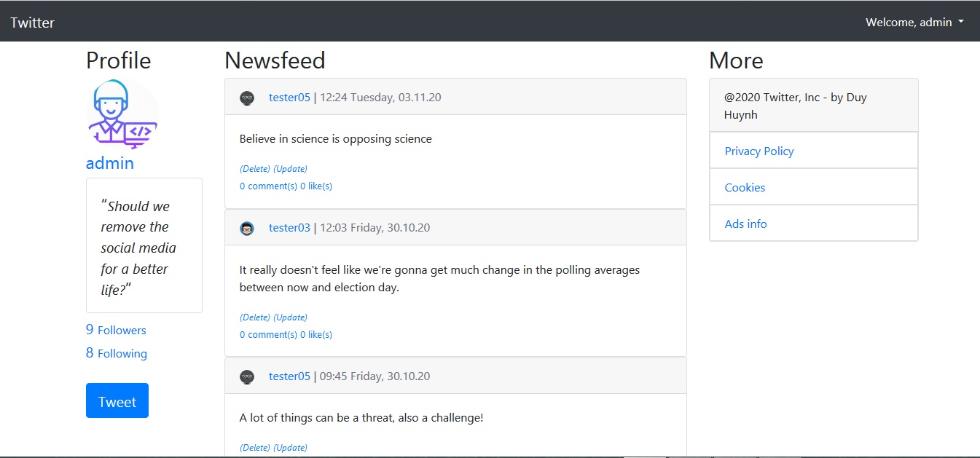Update tester03's election day post

[290, 317]
